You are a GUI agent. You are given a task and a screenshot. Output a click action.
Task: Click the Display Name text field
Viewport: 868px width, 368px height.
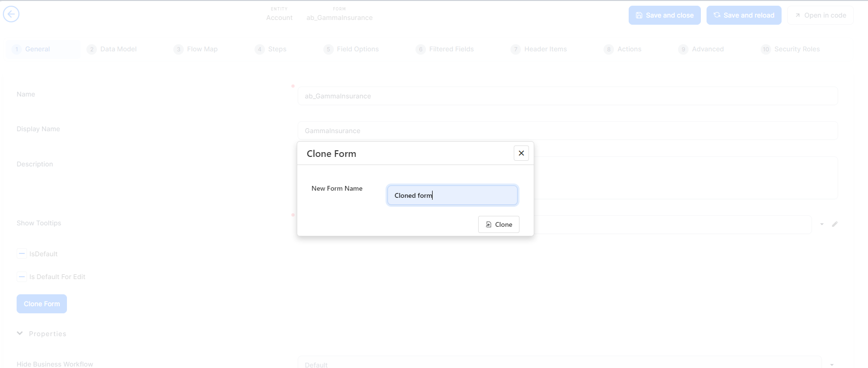[x=567, y=131]
